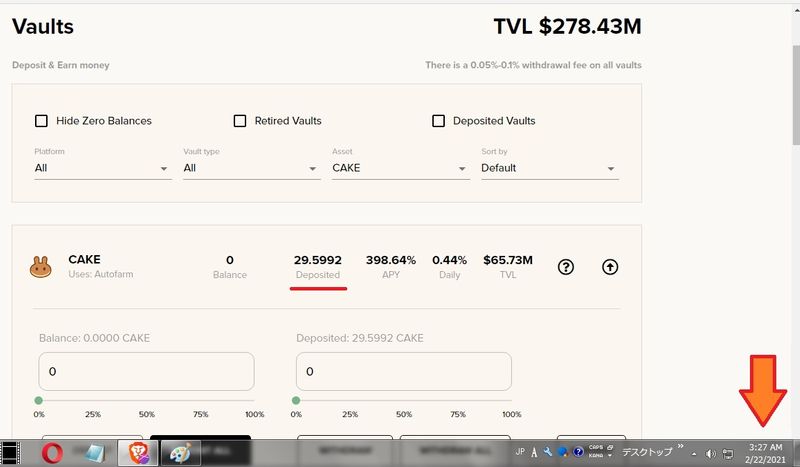Open the Asset dropdown showing CAKE
This screenshot has width=800, height=467.
tap(400, 168)
